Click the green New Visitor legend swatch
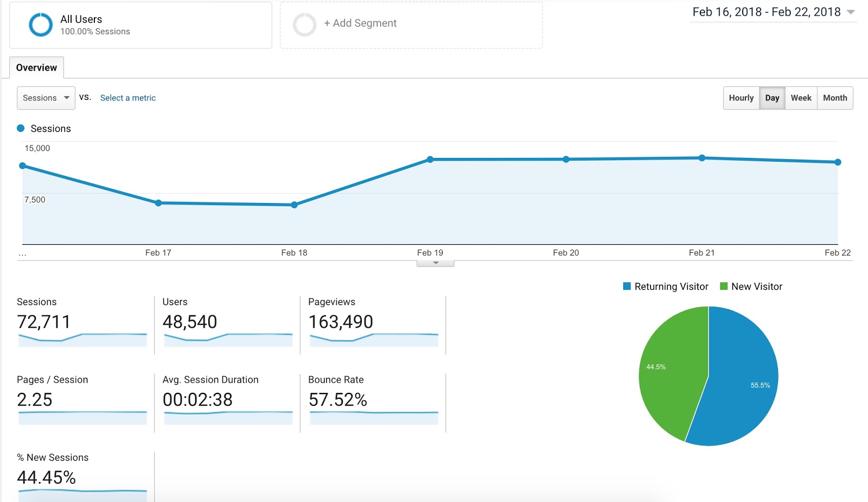 click(x=724, y=287)
